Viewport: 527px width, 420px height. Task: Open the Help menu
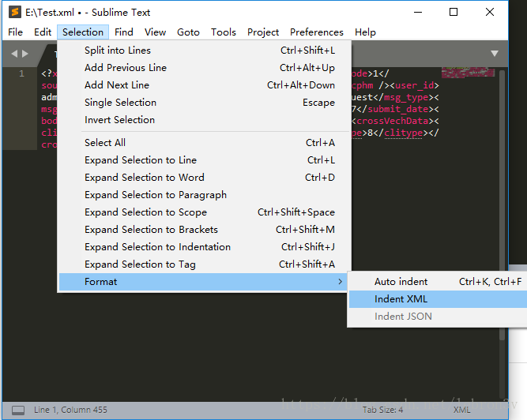point(365,32)
